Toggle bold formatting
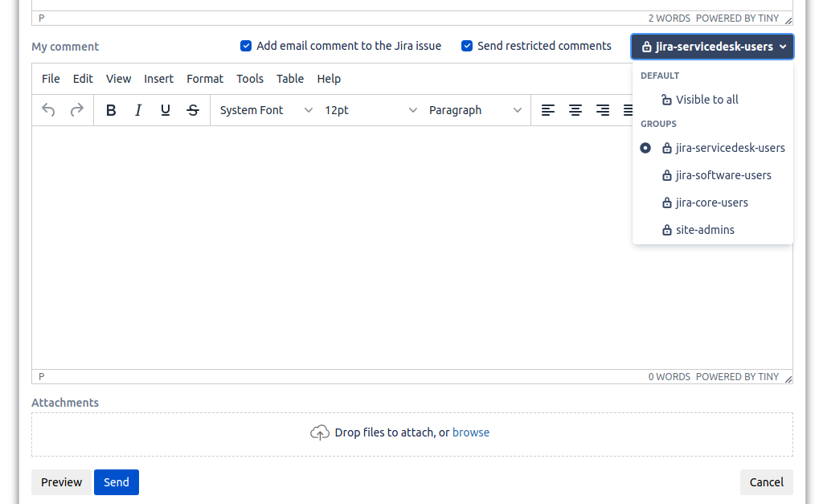Image resolution: width=819 pixels, height=504 pixels. [111, 110]
